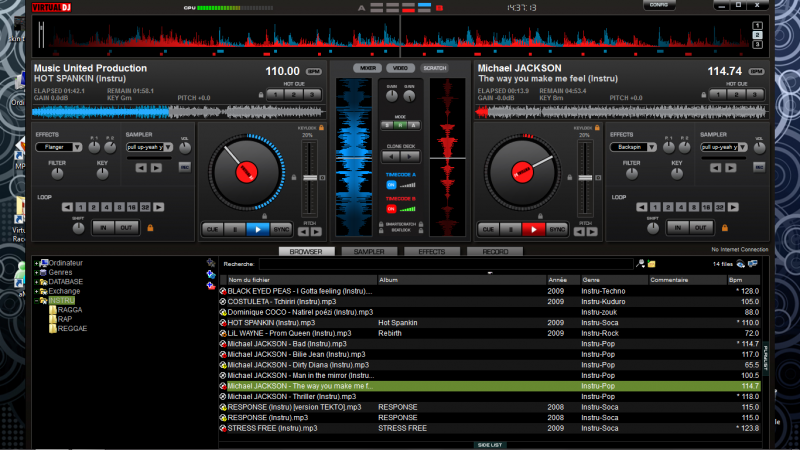Clone deck to the left arrow
The image size is (800, 450).
click(391, 157)
